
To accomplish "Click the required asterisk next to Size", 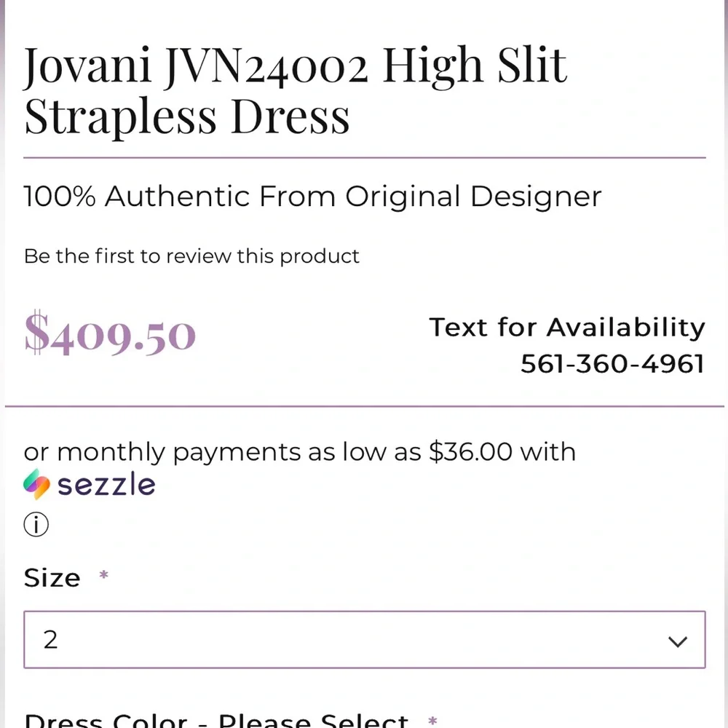I will (103, 575).
